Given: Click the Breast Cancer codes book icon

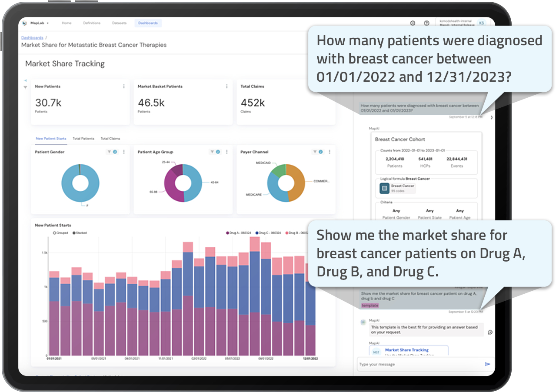Looking at the screenshot, I should coord(384,188).
